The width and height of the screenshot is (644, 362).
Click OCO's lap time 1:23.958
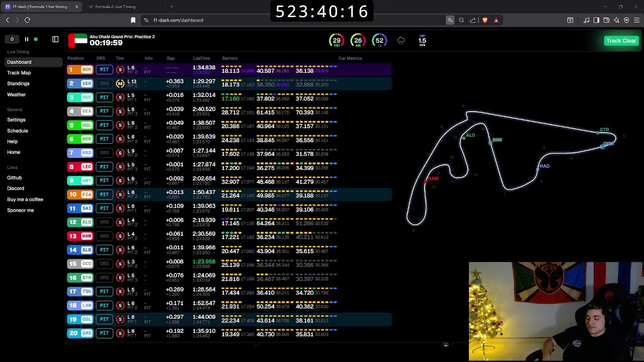[x=204, y=261]
